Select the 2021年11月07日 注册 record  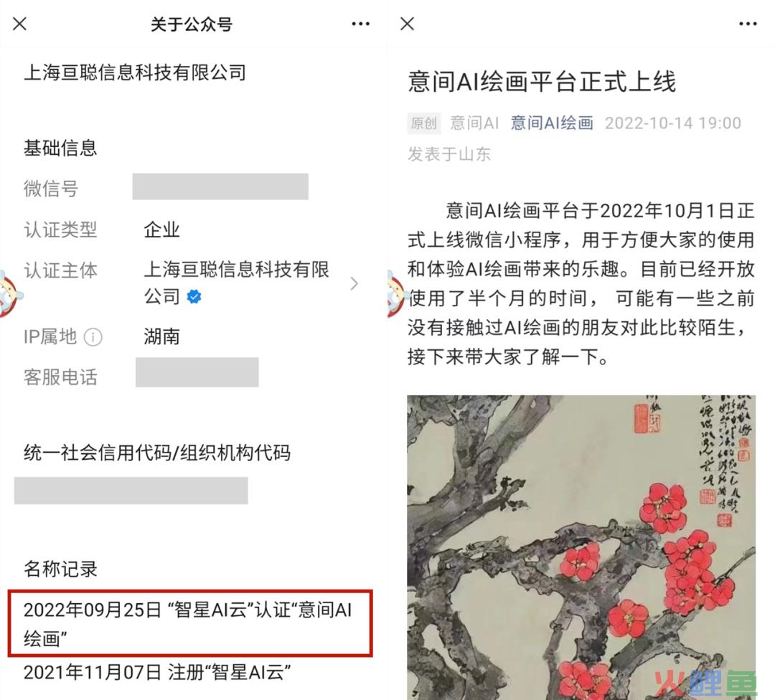[x=157, y=672]
